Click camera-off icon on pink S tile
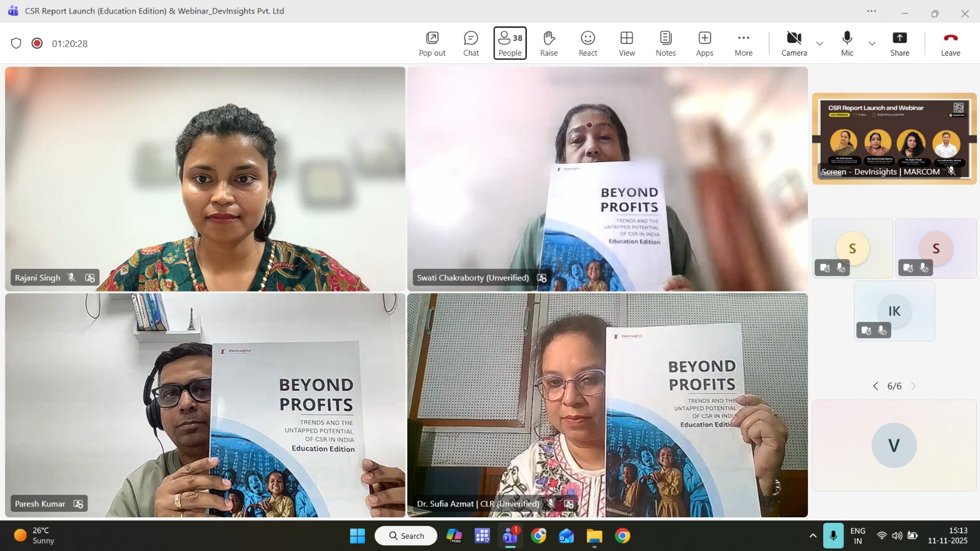This screenshot has width=980, height=551. click(x=908, y=268)
